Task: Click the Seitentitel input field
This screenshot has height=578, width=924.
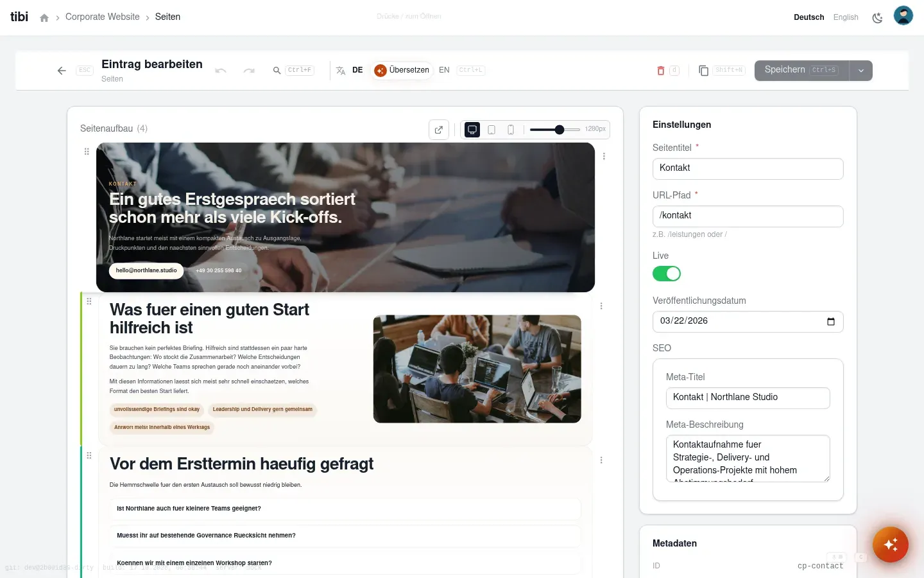Action: point(748,169)
